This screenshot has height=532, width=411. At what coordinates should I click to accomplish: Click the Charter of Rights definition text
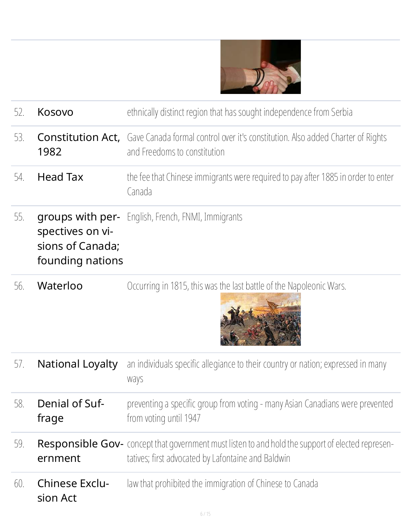(257, 144)
